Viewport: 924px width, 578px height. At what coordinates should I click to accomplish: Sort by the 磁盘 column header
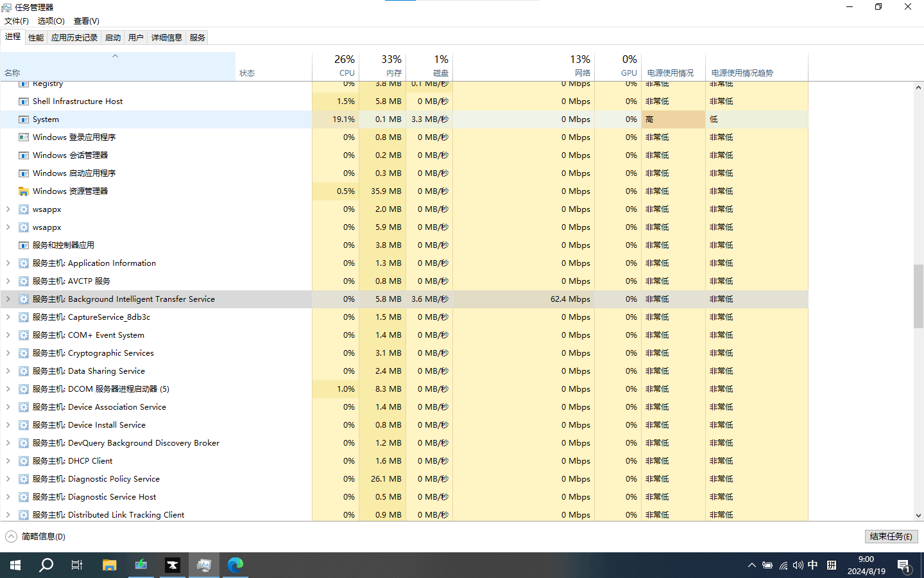(429, 66)
